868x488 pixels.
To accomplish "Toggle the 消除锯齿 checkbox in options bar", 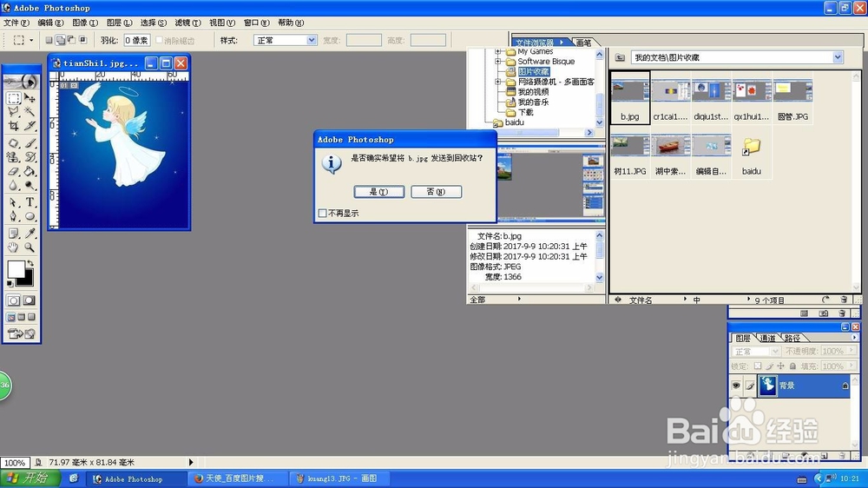I will tap(160, 40).
